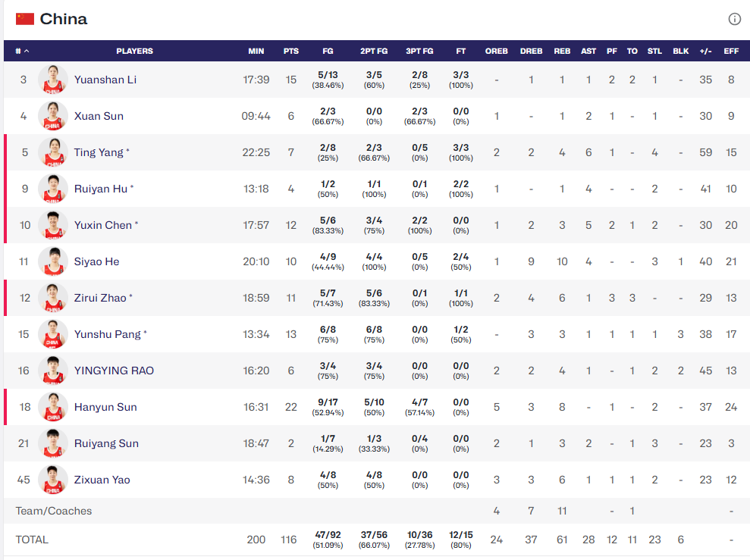Sort table by PLAYERS column
The image size is (750, 560).
point(134,51)
